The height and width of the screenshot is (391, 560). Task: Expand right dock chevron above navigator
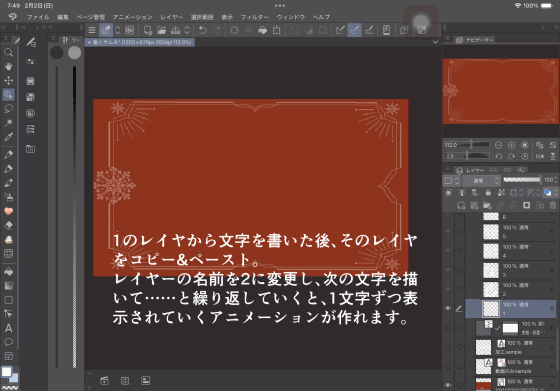coord(544,27)
